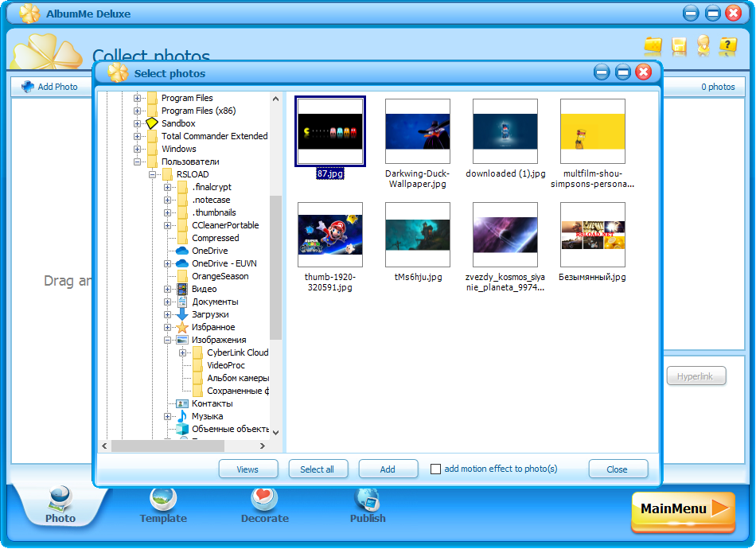Screen dimensions: 756x549
Task: Click the Sandbox diamond icon
Action: (152, 123)
